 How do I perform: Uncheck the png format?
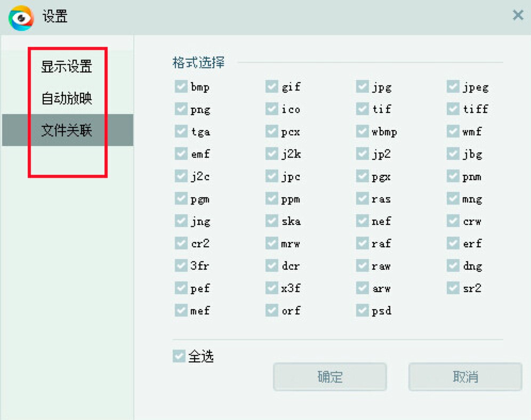(180, 109)
